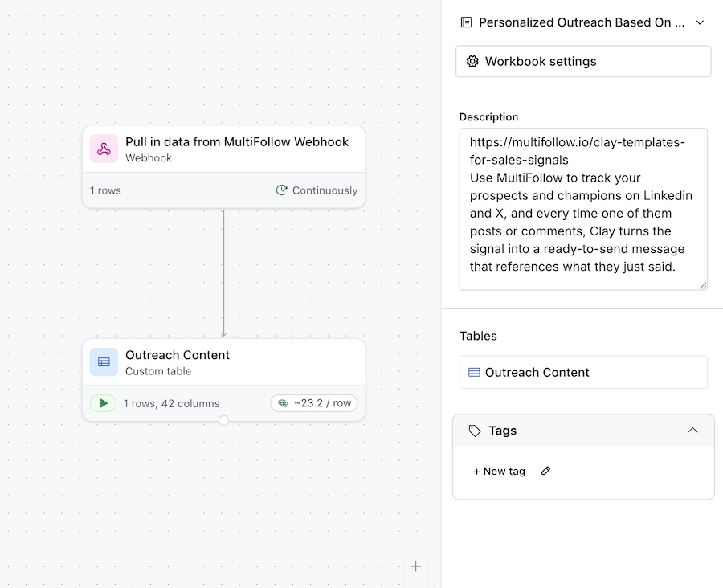Screen dimensions: 723x588
Task: Open Workbook settings
Action: (583, 61)
